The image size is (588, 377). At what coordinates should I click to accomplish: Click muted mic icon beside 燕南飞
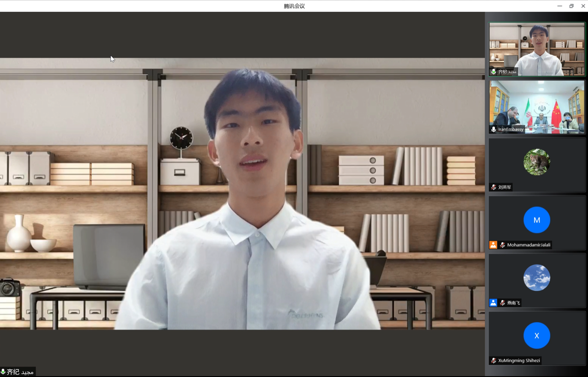point(503,303)
